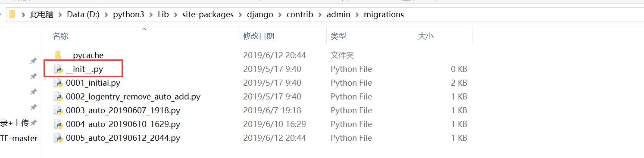Viewport: 644px width, 158px height.
Task: Select the 0002_logentry_remove_auto_add.py file icon
Action: pyautogui.click(x=58, y=96)
